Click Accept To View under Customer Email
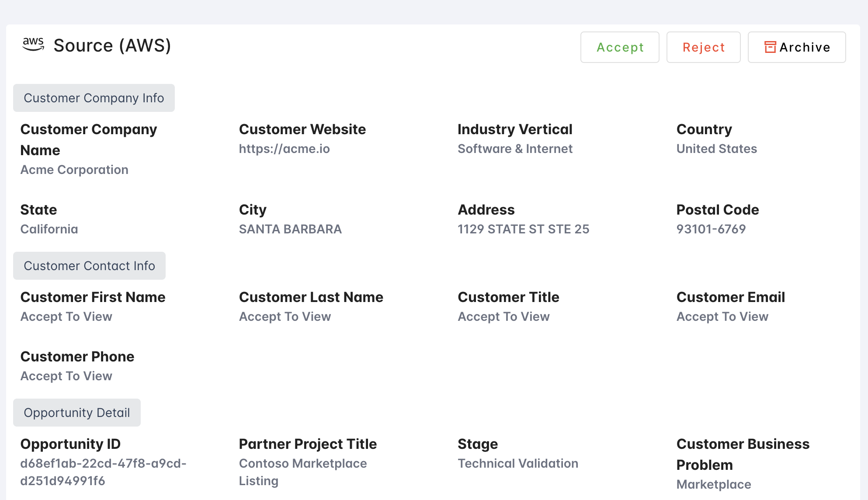Image resolution: width=868 pixels, height=500 pixels. pyautogui.click(x=722, y=316)
